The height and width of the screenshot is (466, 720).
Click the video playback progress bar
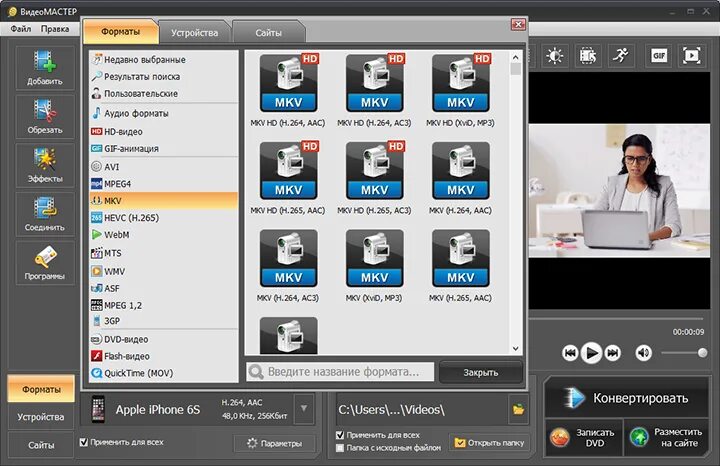[x=615, y=318]
